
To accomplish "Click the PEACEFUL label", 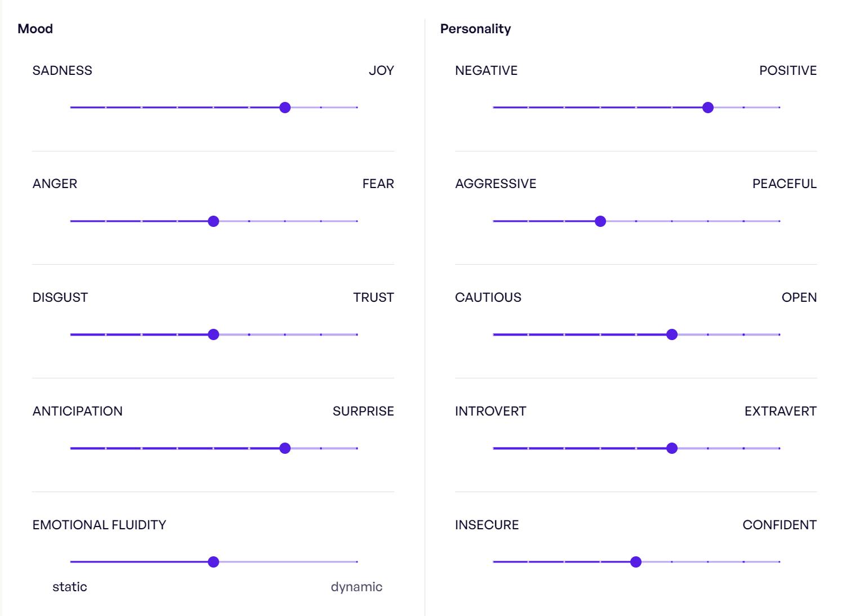I will point(784,184).
